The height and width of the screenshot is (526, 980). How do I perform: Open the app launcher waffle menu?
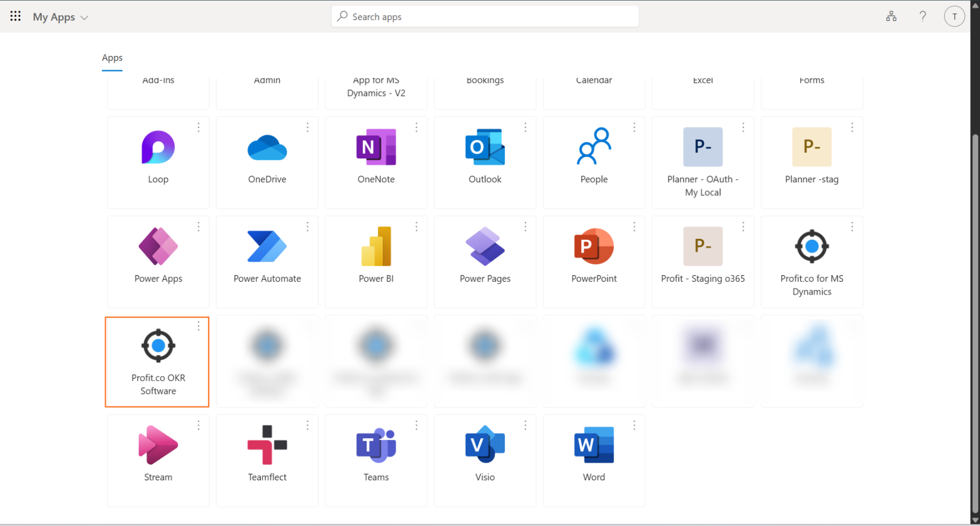click(x=15, y=17)
